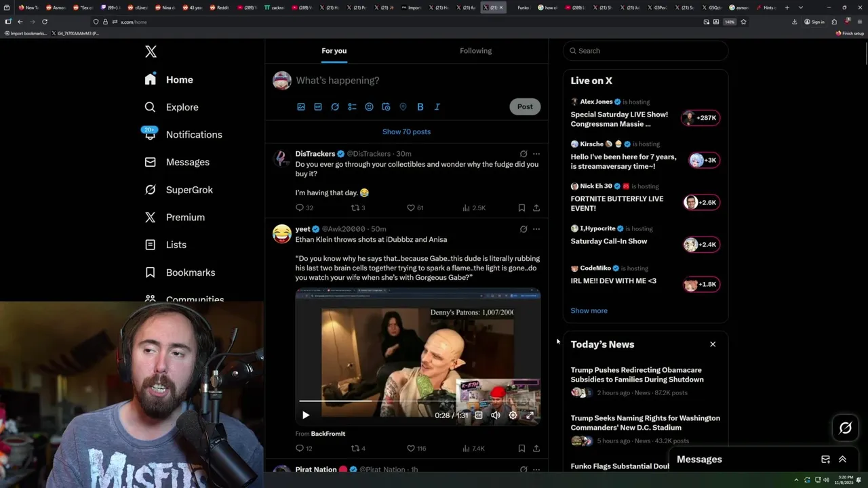
Task: Share the DisTrackers post
Action: 536,208
